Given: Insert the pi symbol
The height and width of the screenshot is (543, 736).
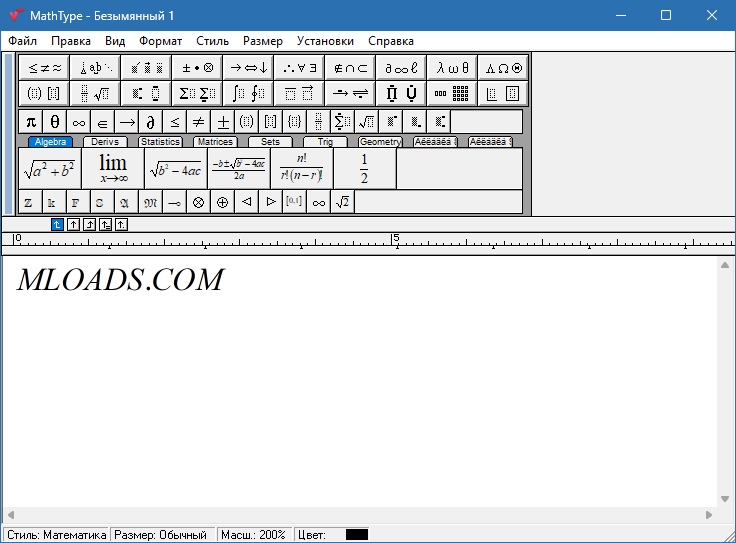Looking at the screenshot, I should pyautogui.click(x=31, y=122).
